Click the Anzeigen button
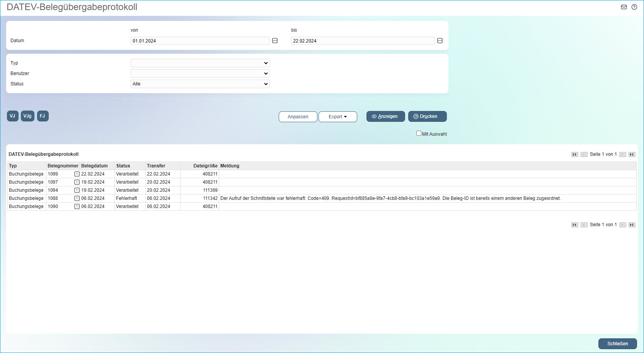This screenshot has width=644, height=353. click(386, 116)
